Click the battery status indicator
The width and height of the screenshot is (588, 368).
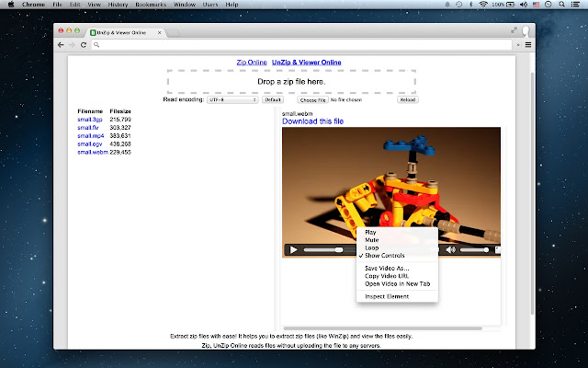503,5
